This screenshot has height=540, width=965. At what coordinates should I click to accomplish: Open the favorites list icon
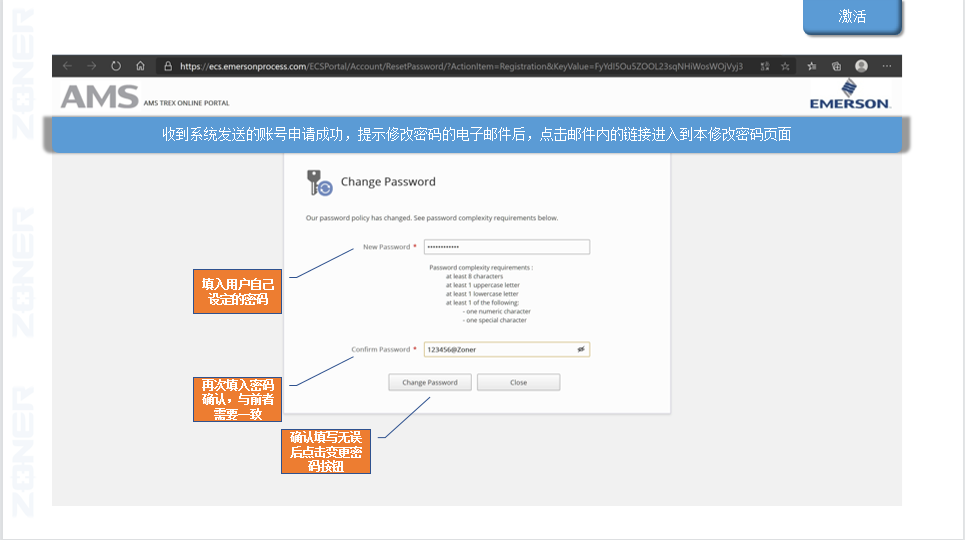[x=812, y=66]
